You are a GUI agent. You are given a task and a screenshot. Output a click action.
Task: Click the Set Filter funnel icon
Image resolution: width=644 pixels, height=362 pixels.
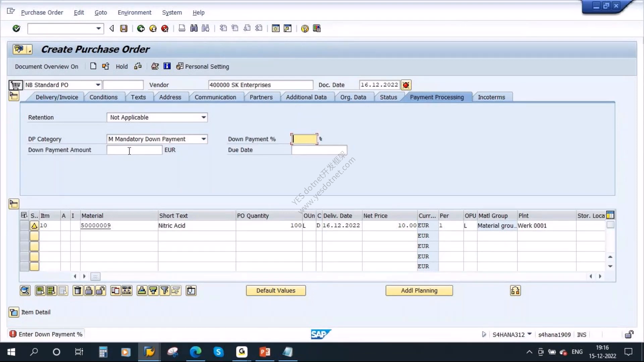(x=165, y=291)
